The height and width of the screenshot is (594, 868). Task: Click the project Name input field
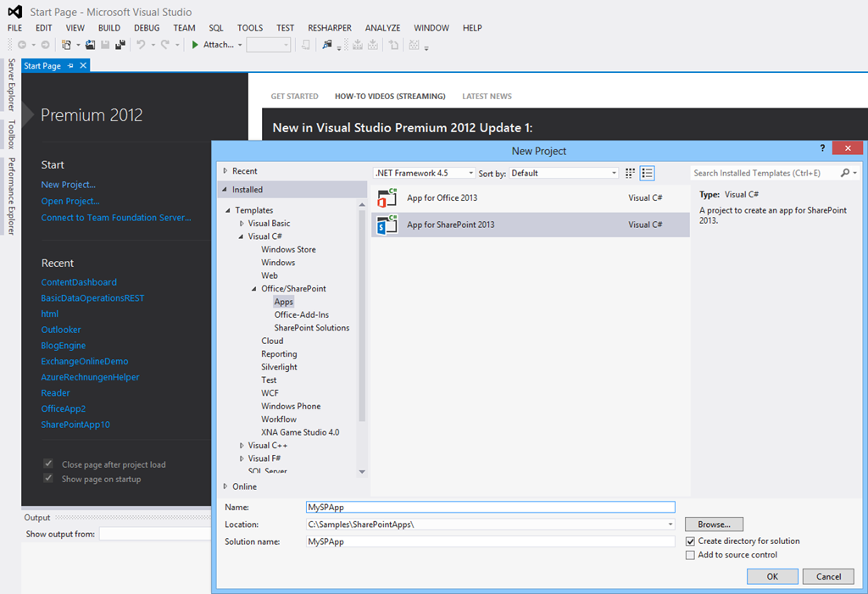[x=490, y=507]
